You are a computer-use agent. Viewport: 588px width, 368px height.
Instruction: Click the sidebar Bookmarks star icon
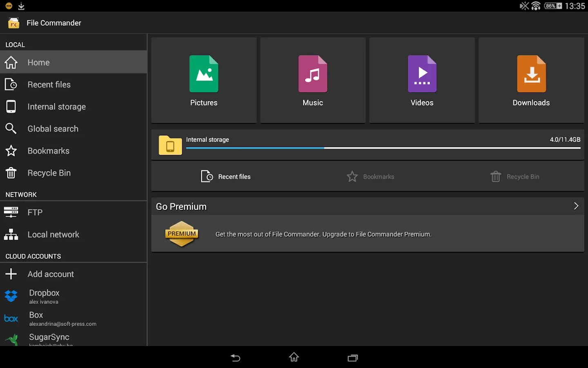tap(11, 150)
